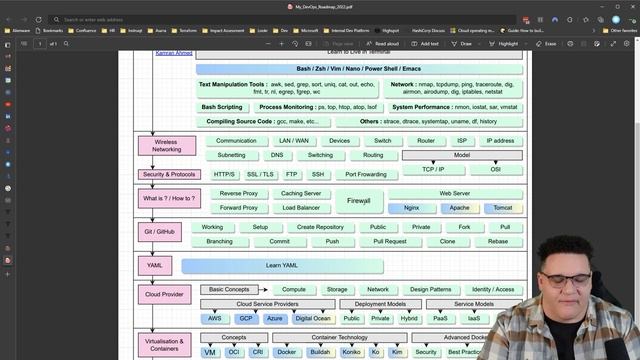Open the Cloud operating model bookmark
The height and width of the screenshot is (360, 640).
(473, 31)
